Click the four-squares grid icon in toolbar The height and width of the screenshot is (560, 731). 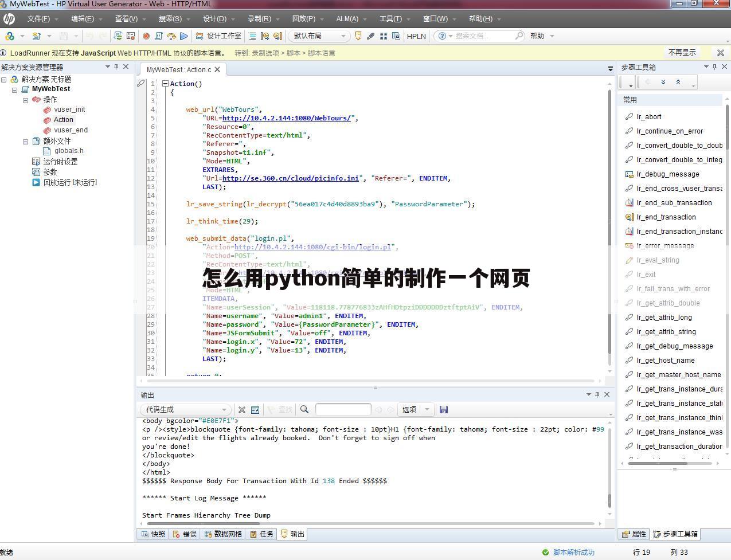click(x=384, y=36)
